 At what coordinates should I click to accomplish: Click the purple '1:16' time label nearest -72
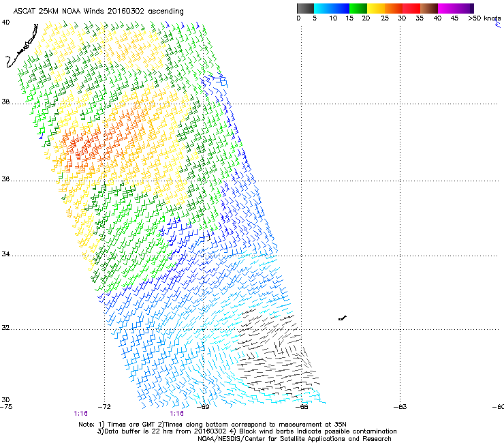pyautogui.click(x=80, y=414)
